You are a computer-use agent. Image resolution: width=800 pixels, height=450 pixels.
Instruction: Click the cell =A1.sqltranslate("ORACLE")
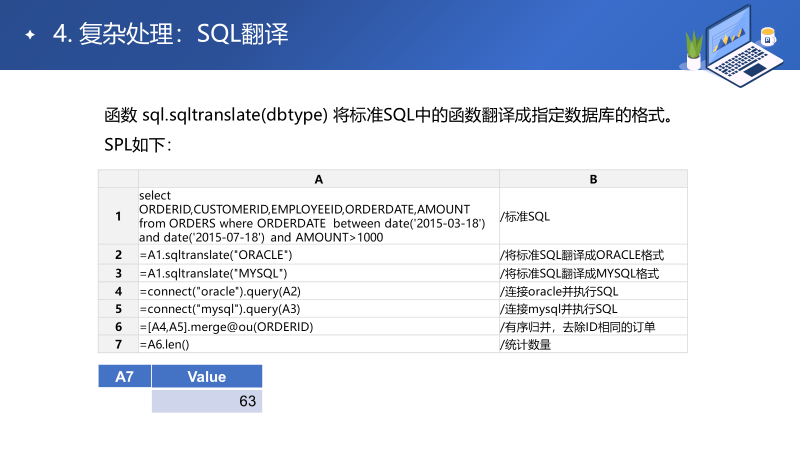point(318,254)
